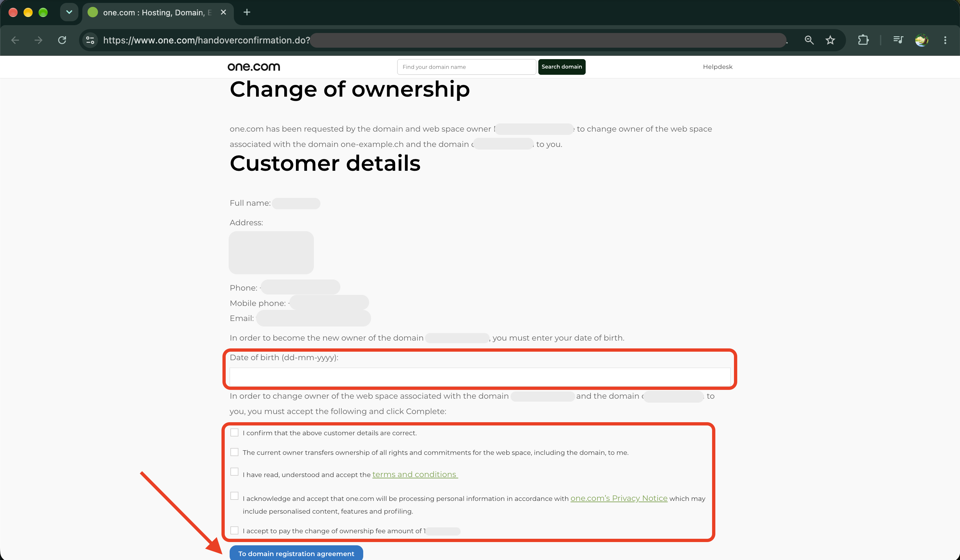Click the 'Email:' label

[241, 318]
